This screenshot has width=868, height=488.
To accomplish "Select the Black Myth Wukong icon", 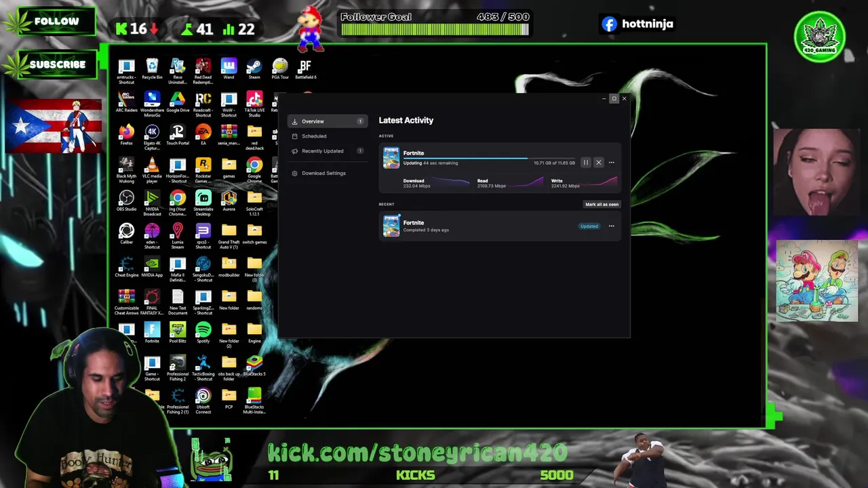I will tap(126, 170).
